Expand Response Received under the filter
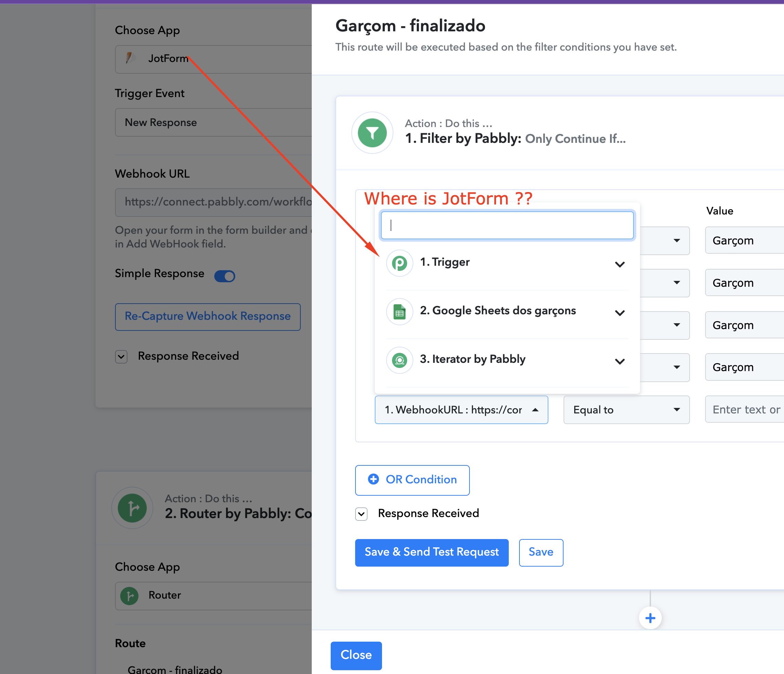 [361, 514]
